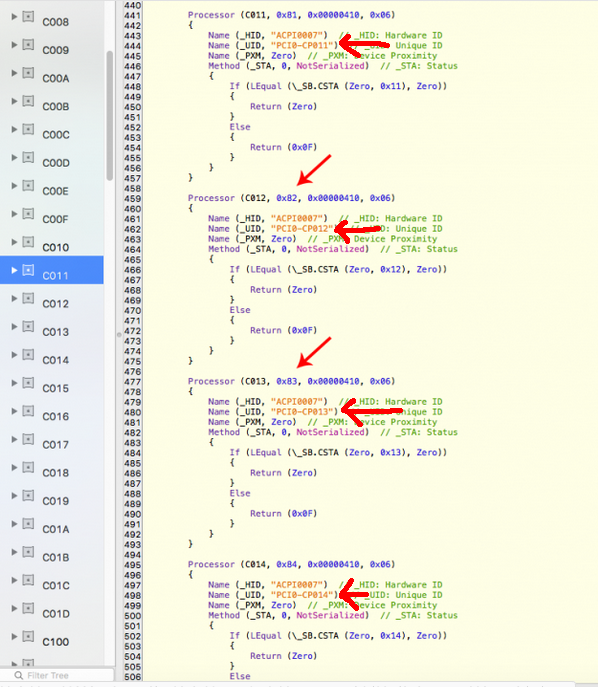
Task: Click the 0x12 value in CSTA call
Action: click(x=390, y=269)
